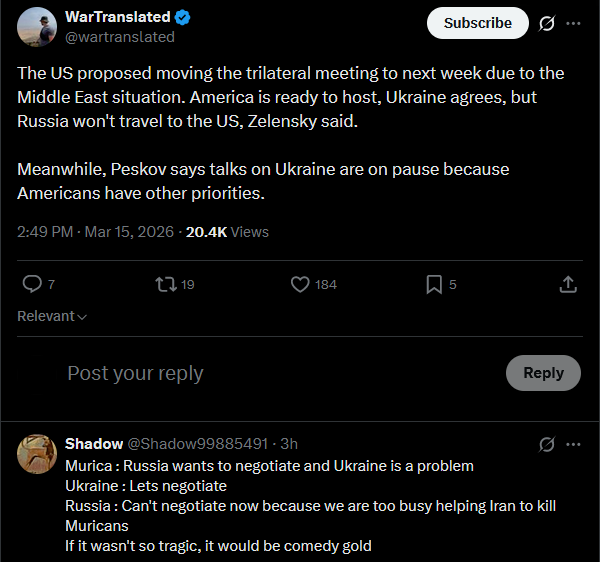600x562 pixels.
Task: View the 20.4K Views analytics
Action: pos(227,232)
